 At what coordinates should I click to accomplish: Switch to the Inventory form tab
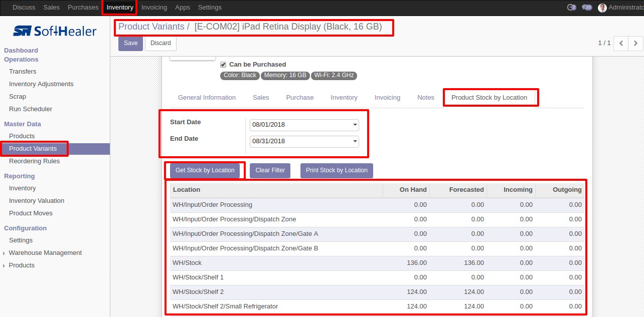[x=344, y=98]
